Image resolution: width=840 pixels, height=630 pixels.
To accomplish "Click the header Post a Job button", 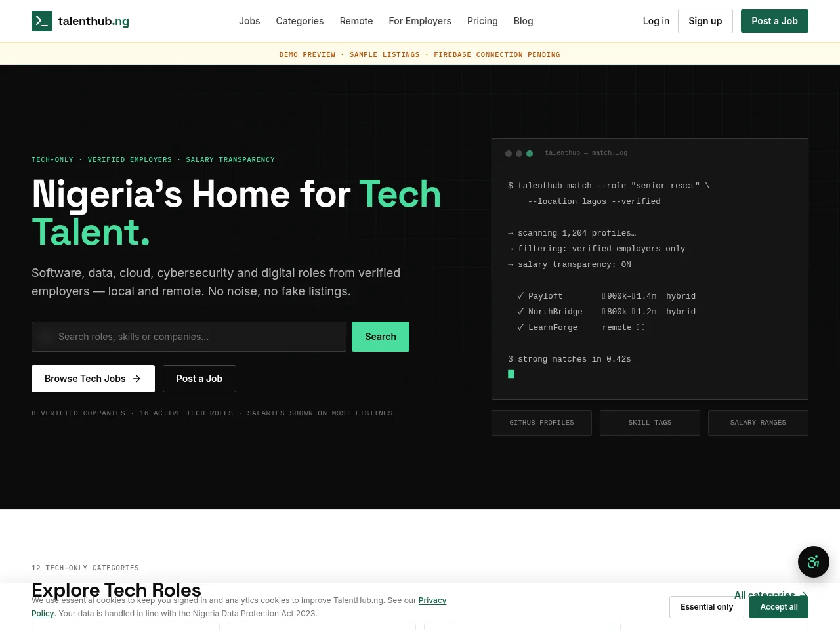I will 774,21.
